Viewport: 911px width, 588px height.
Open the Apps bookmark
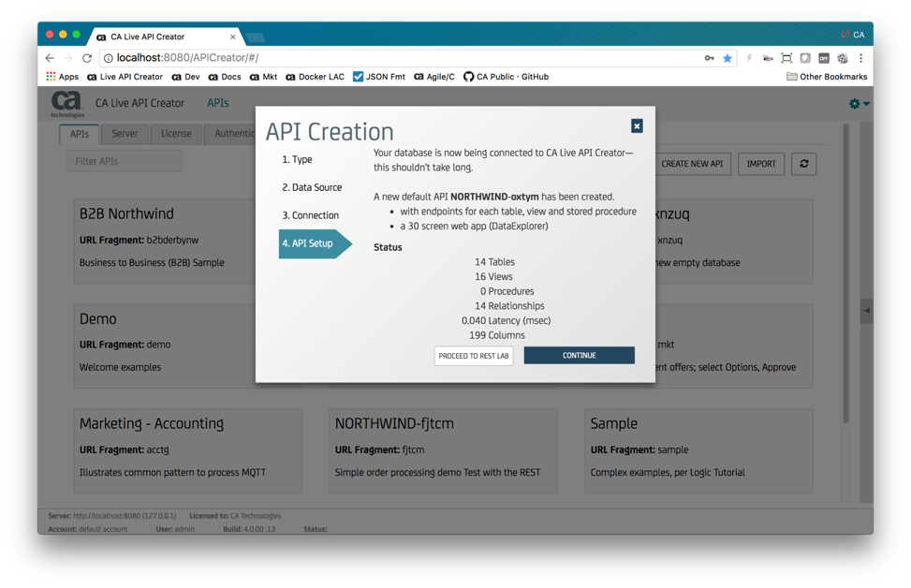62,77
